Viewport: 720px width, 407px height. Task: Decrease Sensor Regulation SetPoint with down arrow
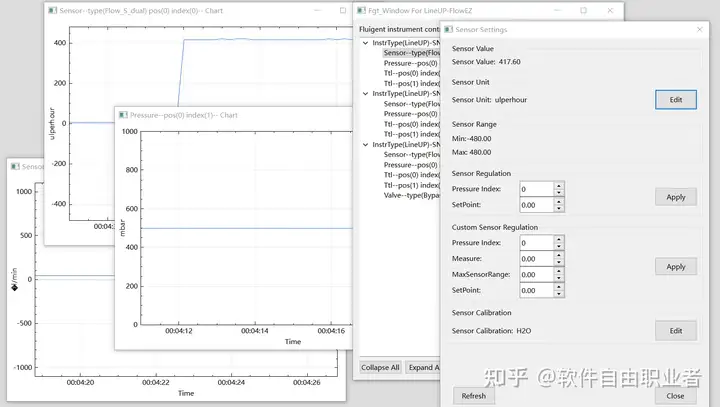click(559, 209)
